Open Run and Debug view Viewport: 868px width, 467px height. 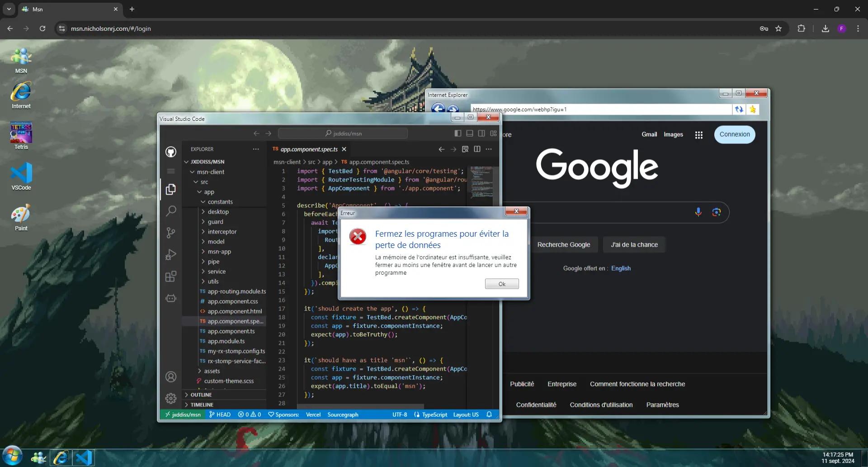click(170, 255)
